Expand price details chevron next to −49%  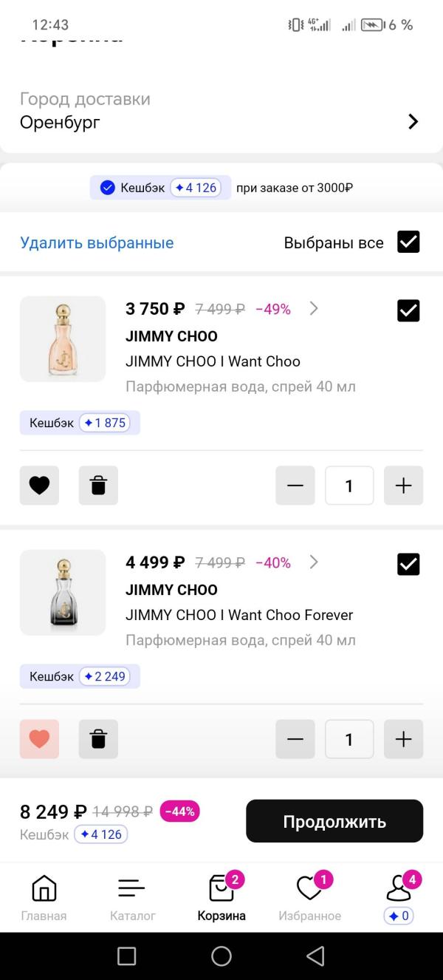tap(314, 309)
